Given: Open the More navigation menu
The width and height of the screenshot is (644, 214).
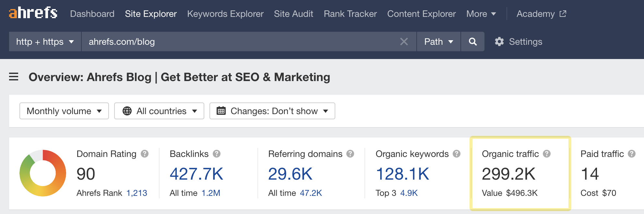Looking at the screenshot, I should pos(481,14).
